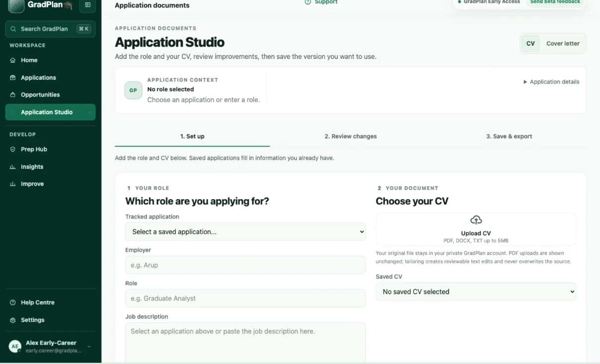Go to 2. Review changes tab
The width and height of the screenshot is (600, 364).
point(351,137)
